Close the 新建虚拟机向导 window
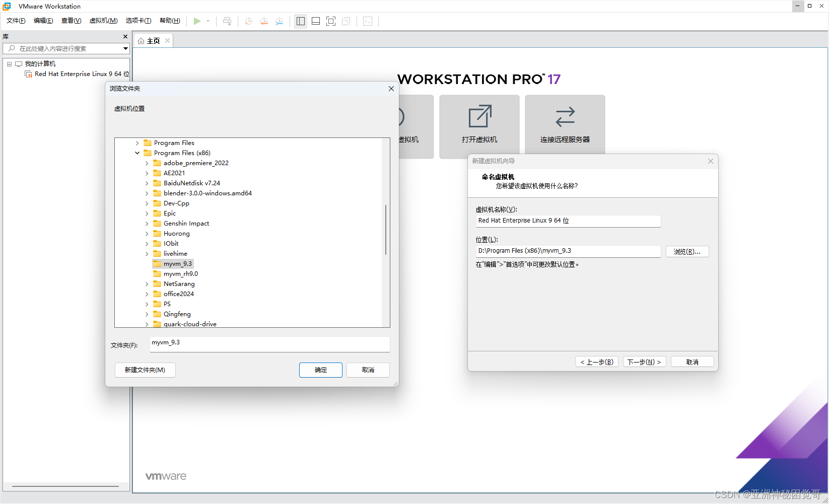This screenshot has width=829, height=504. [711, 161]
